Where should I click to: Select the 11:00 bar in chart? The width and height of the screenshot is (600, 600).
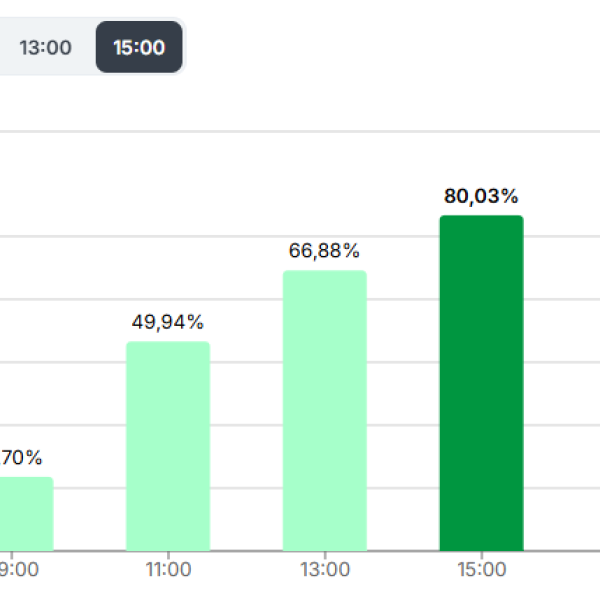pyautogui.click(x=168, y=446)
